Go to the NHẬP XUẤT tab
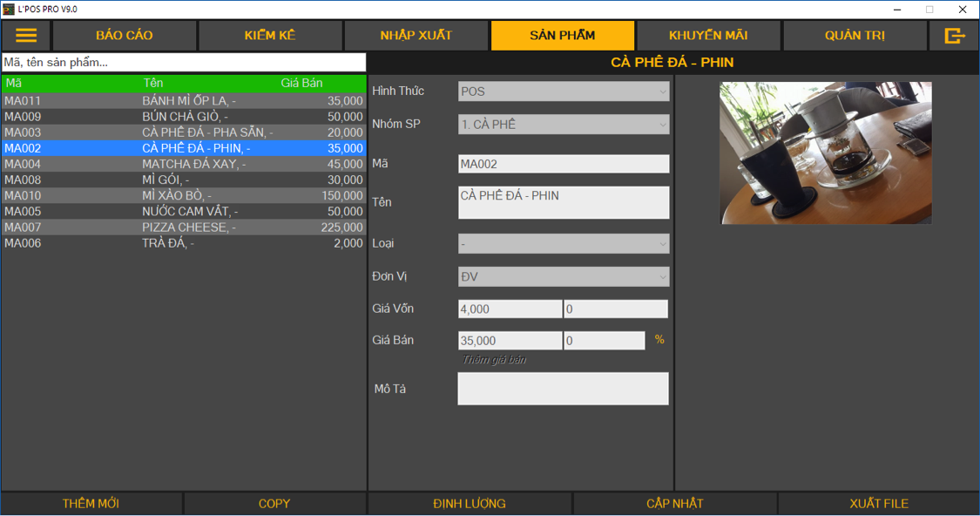Viewport: 980px width, 516px height. [416, 36]
